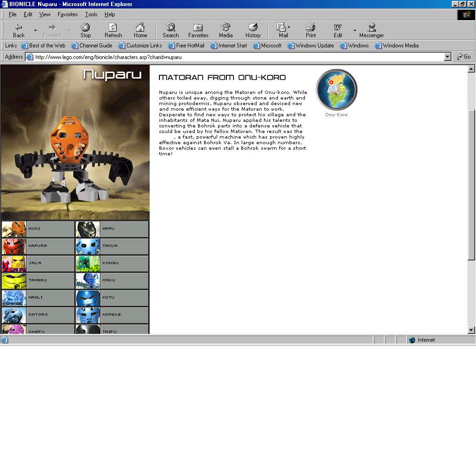Viewport: 476px width, 465px height.
Task: Click the Go button
Action: coord(464,57)
